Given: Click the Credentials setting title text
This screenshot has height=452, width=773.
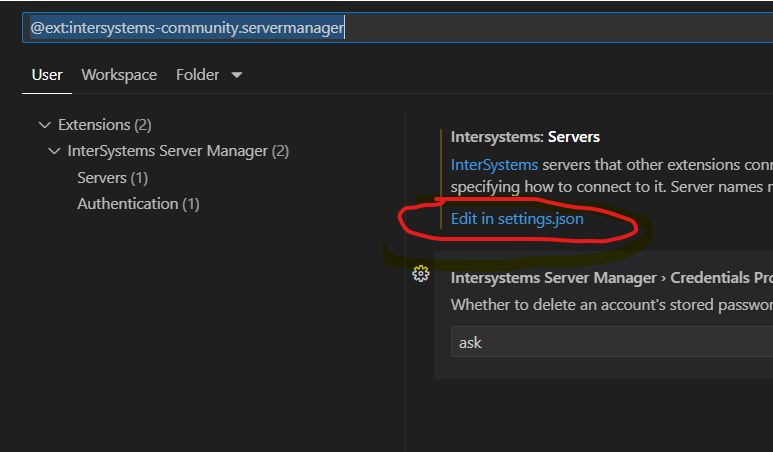Looking at the screenshot, I should pyautogui.click(x=612, y=278).
